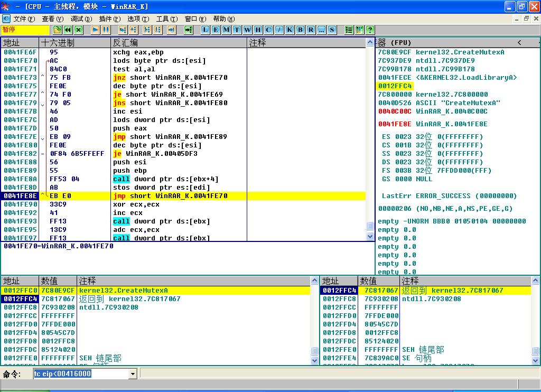Screen dimensions: 541x392
Task: Open the 调试 (Debug) menu
Action: 81,19
